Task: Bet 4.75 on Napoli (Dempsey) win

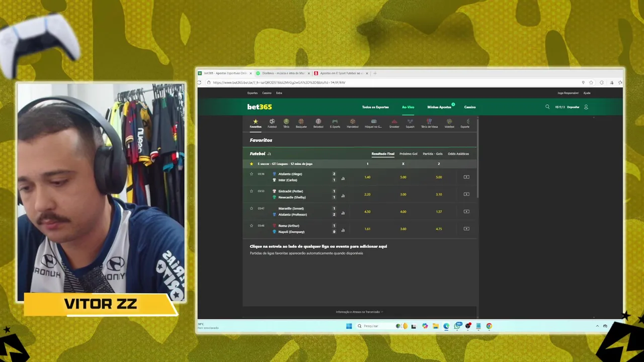Action: (x=439, y=229)
